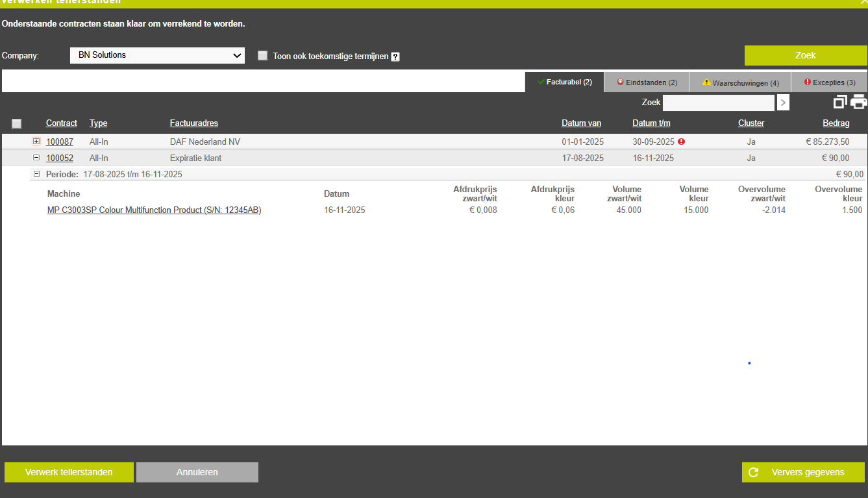Viewport: 868px width, 498px height.
Task: Sort by the Bedrag column header
Action: click(836, 123)
